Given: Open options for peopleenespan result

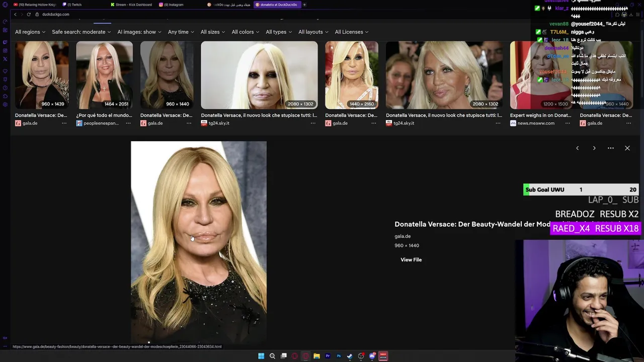Looking at the screenshot, I should [128, 123].
